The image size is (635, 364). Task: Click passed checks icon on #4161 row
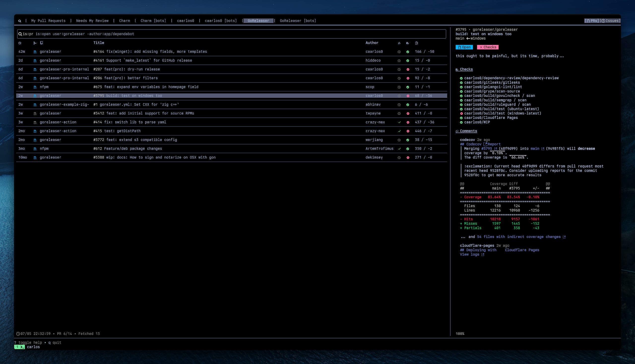tap(408, 61)
